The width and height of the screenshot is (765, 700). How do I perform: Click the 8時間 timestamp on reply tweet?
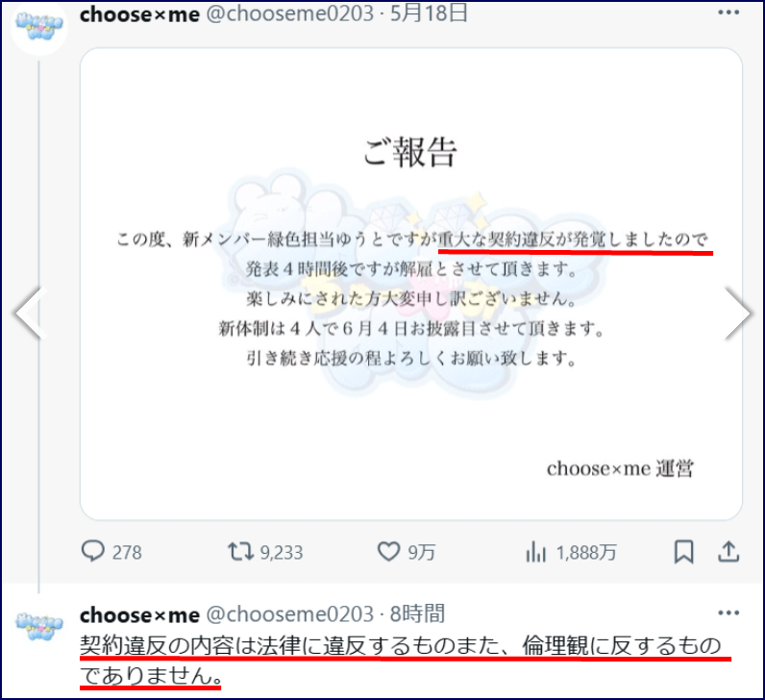[x=417, y=614]
